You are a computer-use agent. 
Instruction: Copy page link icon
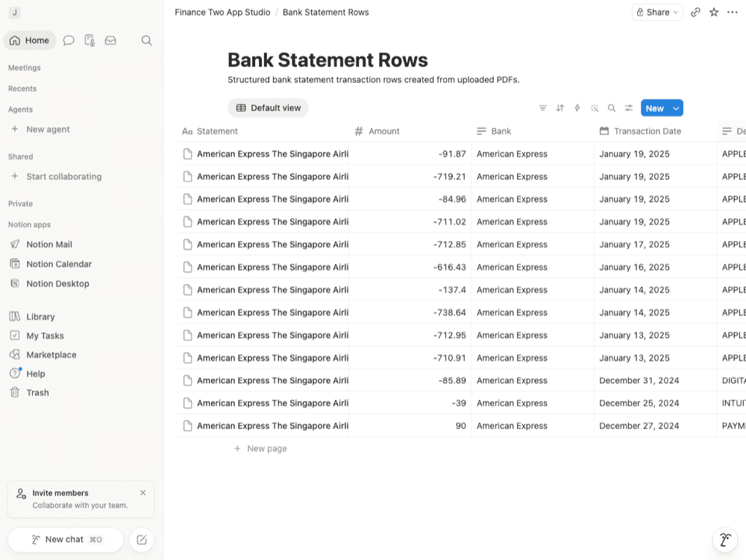point(695,13)
